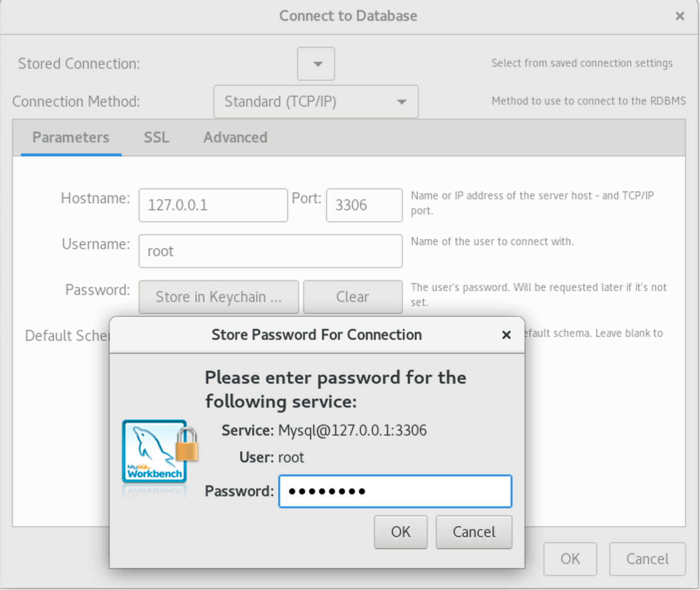700x590 pixels.
Task: Select the Parameters tab
Action: [71, 138]
